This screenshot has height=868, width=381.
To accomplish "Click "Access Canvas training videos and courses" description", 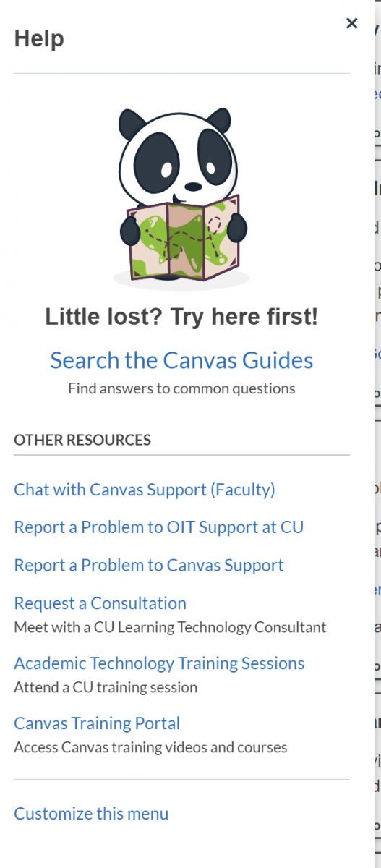I will pos(150,747).
